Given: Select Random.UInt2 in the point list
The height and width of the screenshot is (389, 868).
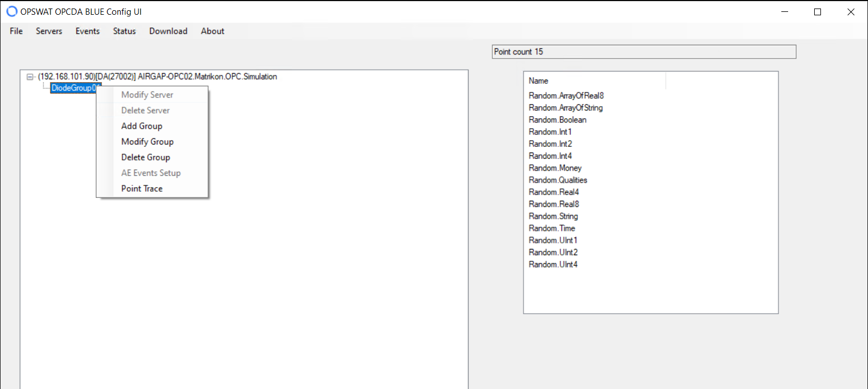Looking at the screenshot, I should click(x=553, y=252).
